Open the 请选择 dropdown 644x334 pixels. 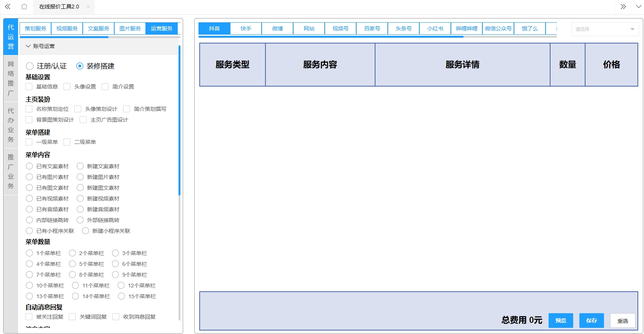605,29
